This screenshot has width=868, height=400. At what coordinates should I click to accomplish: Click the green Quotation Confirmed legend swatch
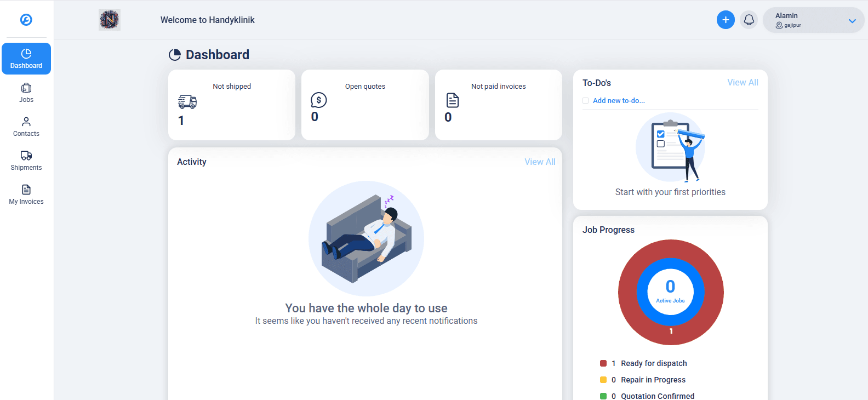[603, 396]
